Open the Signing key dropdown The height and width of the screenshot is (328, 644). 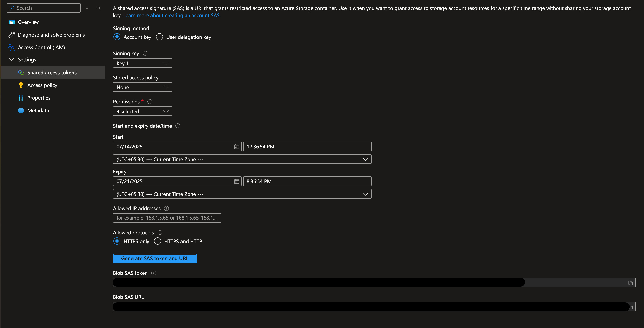(x=142, y=63)
